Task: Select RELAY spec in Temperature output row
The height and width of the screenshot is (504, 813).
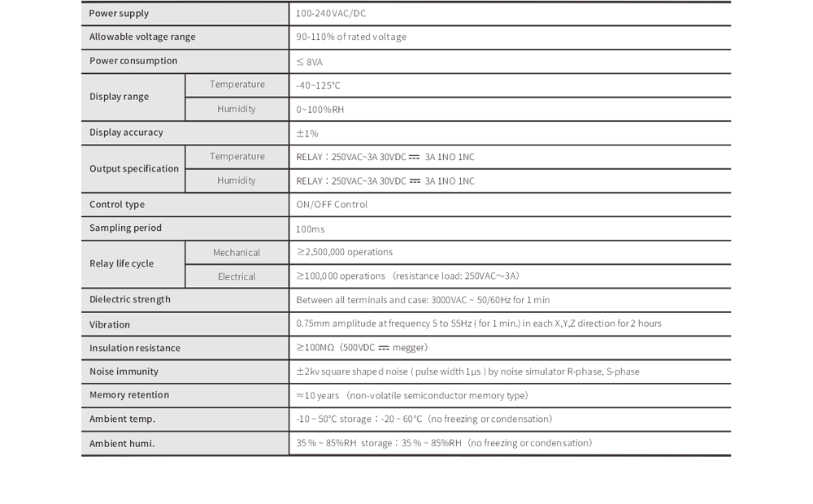Action: coord(385,157)
